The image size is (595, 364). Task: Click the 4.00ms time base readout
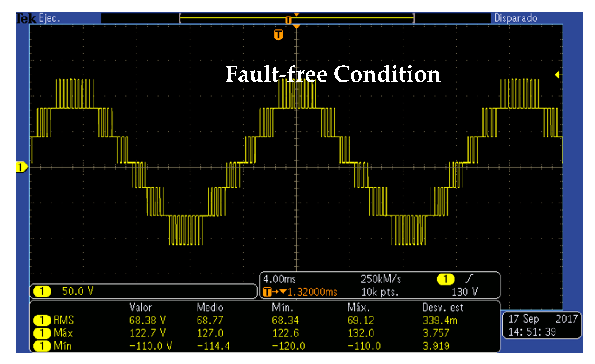[x=279, y=279]
